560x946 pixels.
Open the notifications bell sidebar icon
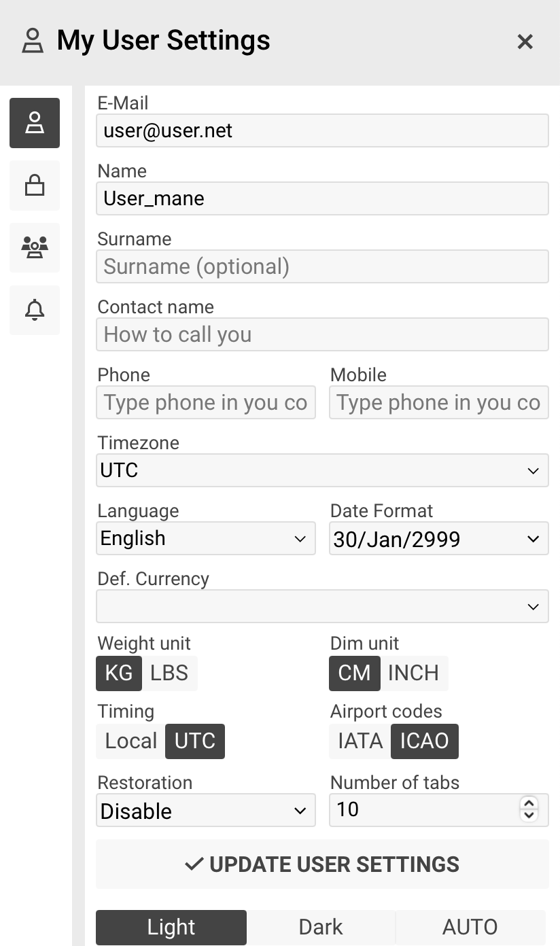[35, 311]
